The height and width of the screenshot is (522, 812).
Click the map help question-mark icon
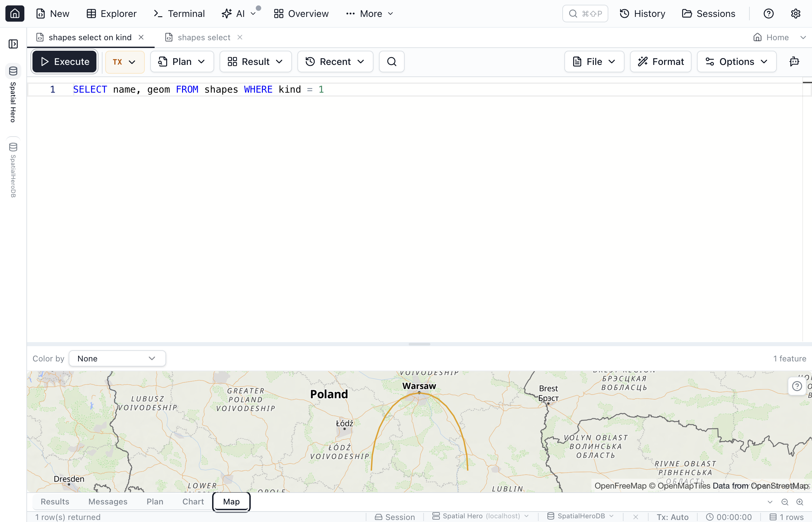796,386
